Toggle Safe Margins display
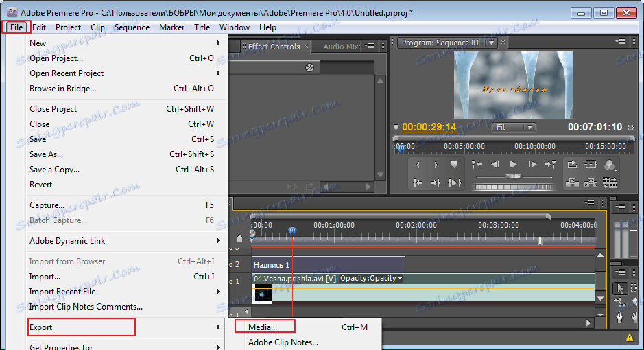 pyautogui.click(x=591, y=165)
